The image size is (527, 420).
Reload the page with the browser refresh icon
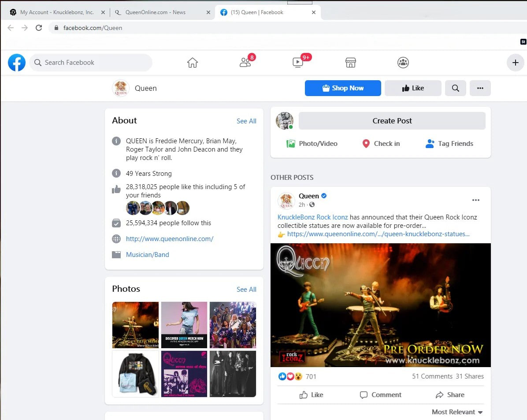click(39, 28)
